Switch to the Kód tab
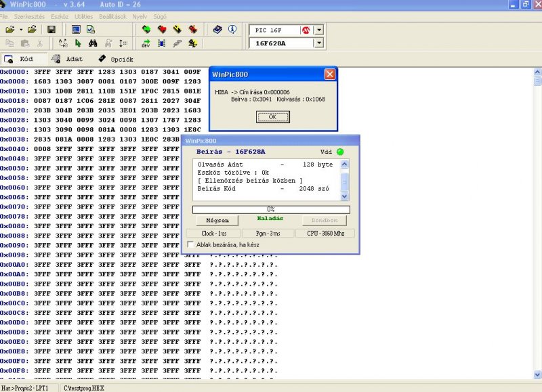The image size is (542, 392). (24, 59)
